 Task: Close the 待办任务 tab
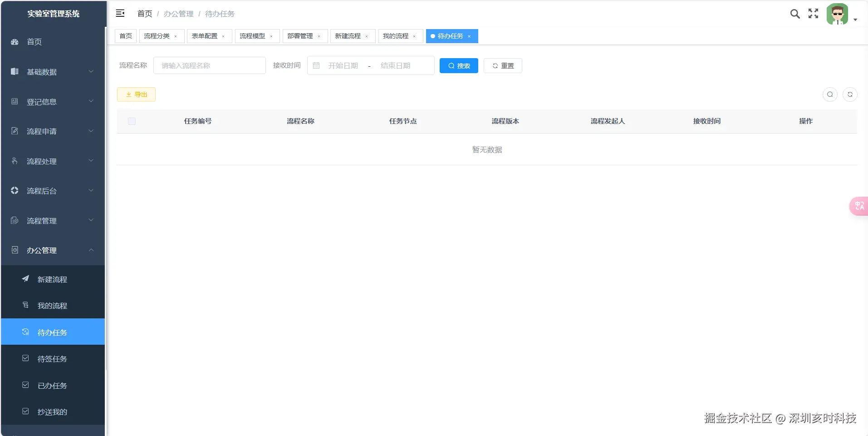pos(469,36)
